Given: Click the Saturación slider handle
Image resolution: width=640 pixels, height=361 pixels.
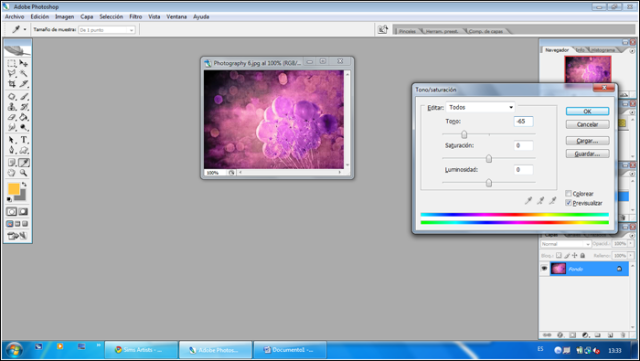Looking at the screenshot, I should coord(489,158).
